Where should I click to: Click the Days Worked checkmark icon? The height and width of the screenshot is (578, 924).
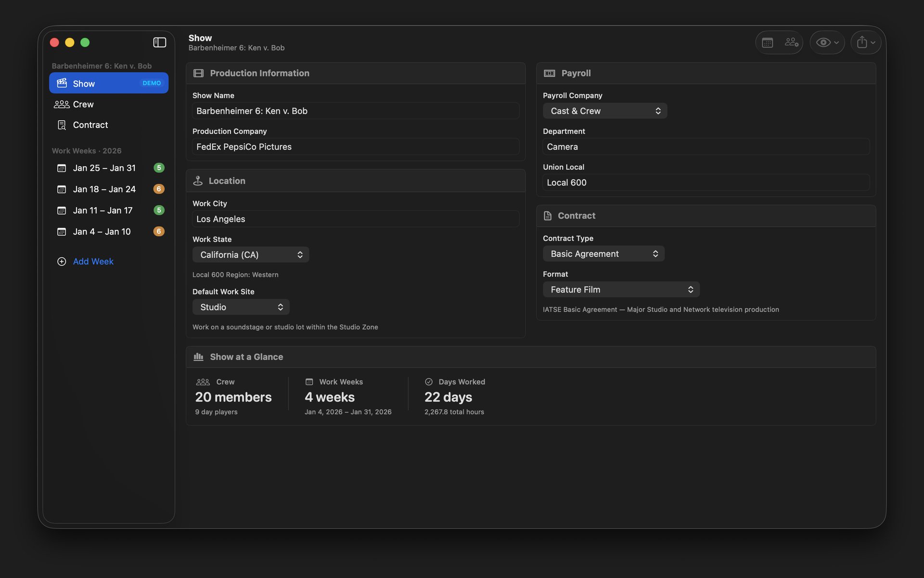428,382
